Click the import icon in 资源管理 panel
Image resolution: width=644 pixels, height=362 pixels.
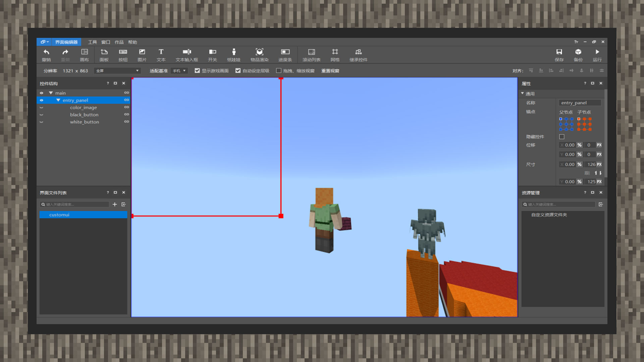point(601,204)
